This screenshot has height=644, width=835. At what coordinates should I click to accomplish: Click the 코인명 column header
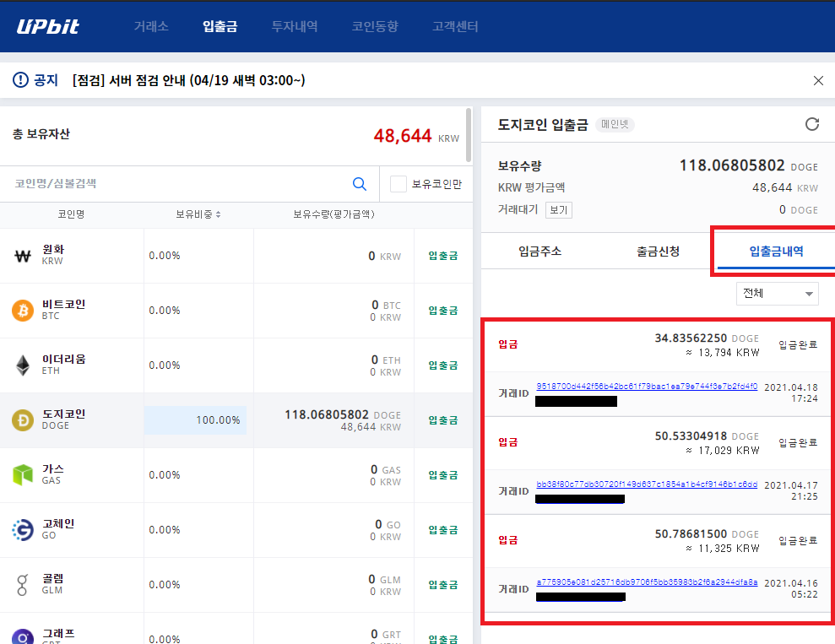click(72, 214)
